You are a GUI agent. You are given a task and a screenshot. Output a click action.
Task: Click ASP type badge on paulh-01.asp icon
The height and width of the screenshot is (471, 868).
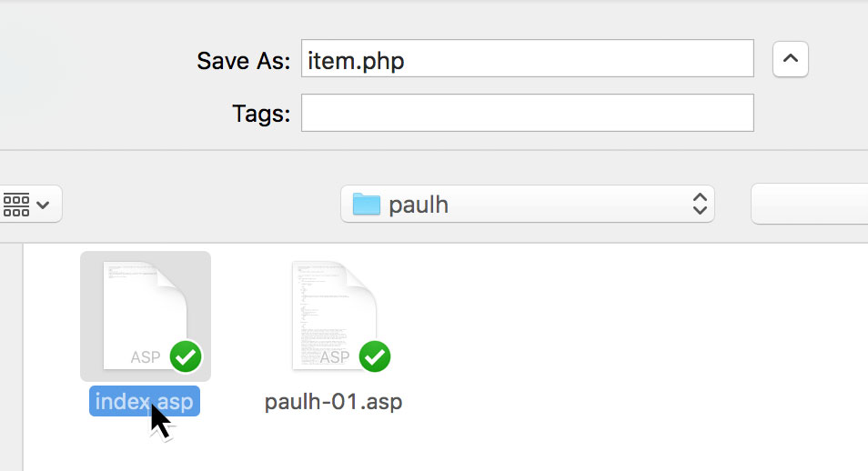334,357
